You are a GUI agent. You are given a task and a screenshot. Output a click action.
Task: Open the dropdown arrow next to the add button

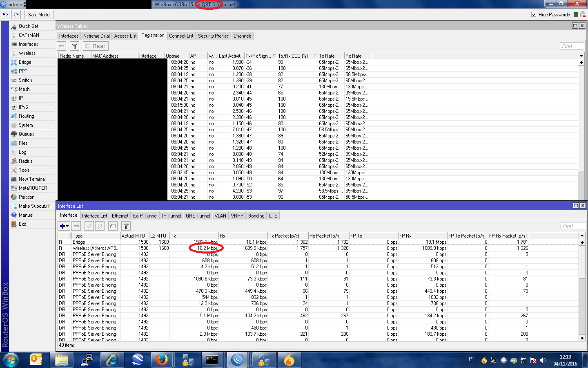(67, 226)
